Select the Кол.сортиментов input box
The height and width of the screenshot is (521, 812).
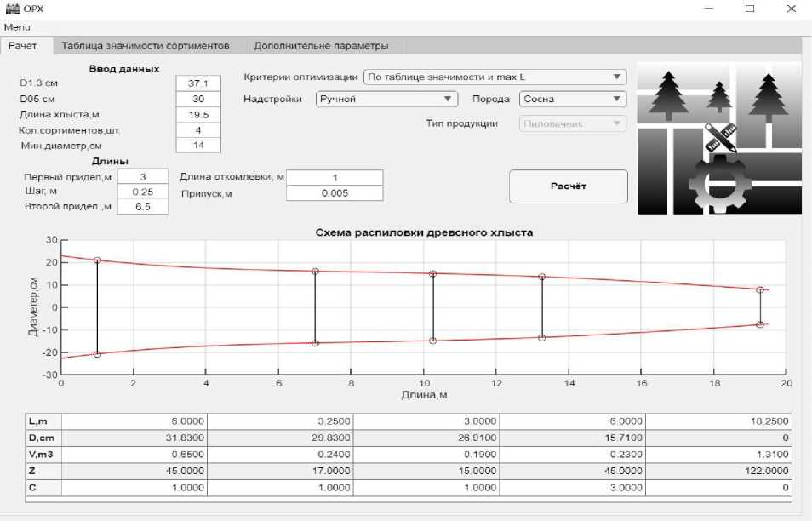pyautogui.click(x=197, y=130)
